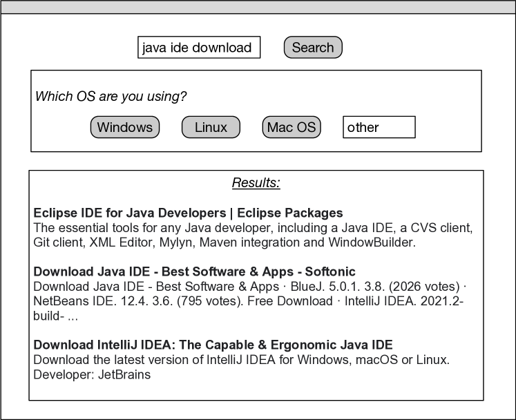516x420 pixels.
Task: Click the "Which OS are you using?" question
Action: pos(111,96)
